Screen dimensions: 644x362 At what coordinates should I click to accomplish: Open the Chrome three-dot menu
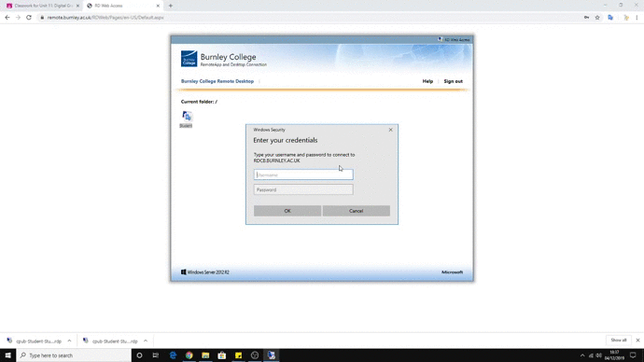click(x=637, y=18)
